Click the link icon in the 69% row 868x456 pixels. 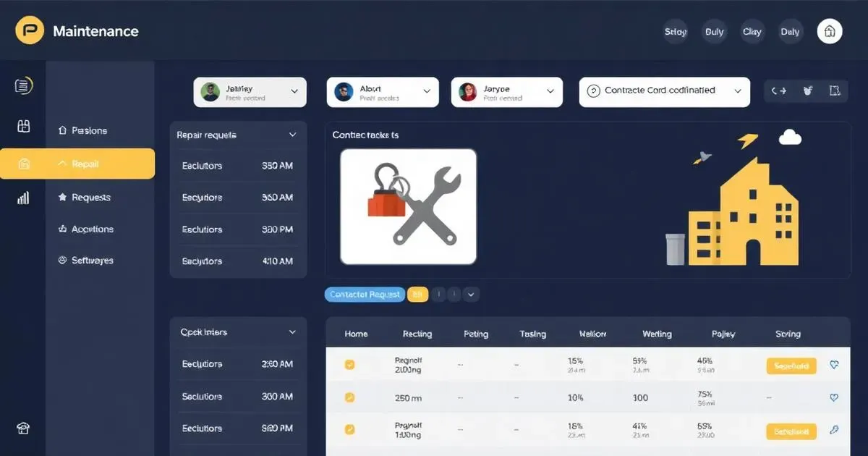(834, 430)
